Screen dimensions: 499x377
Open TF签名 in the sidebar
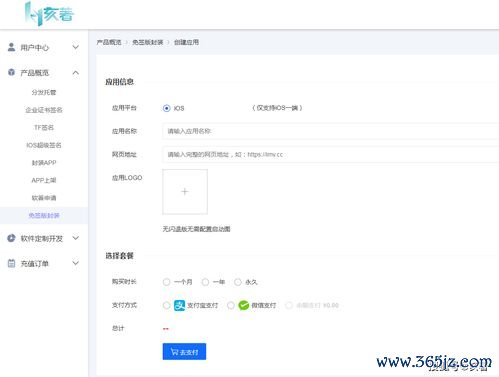(x=44, y=128)
